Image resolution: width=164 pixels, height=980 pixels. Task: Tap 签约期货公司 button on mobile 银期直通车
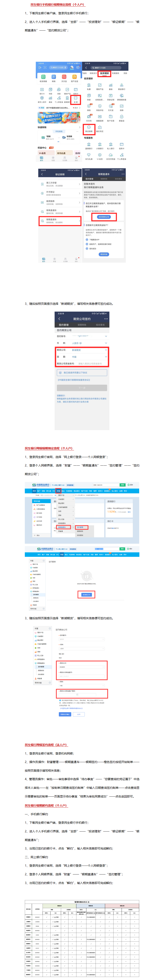click(x=104, y=217)
